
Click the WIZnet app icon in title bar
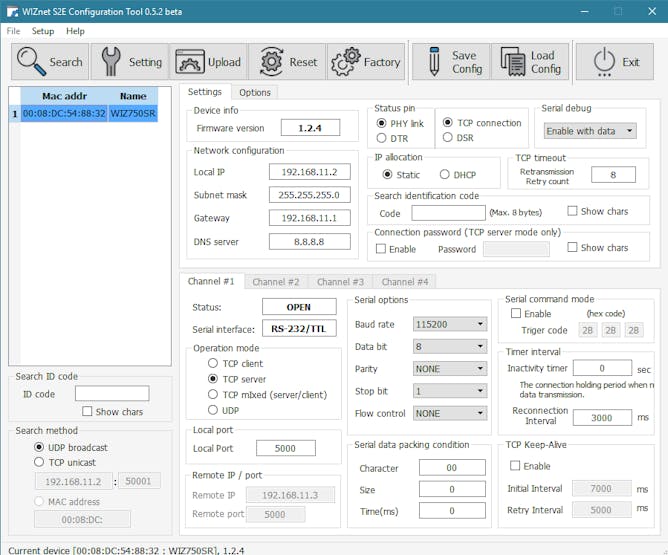(x=12, y=12)
